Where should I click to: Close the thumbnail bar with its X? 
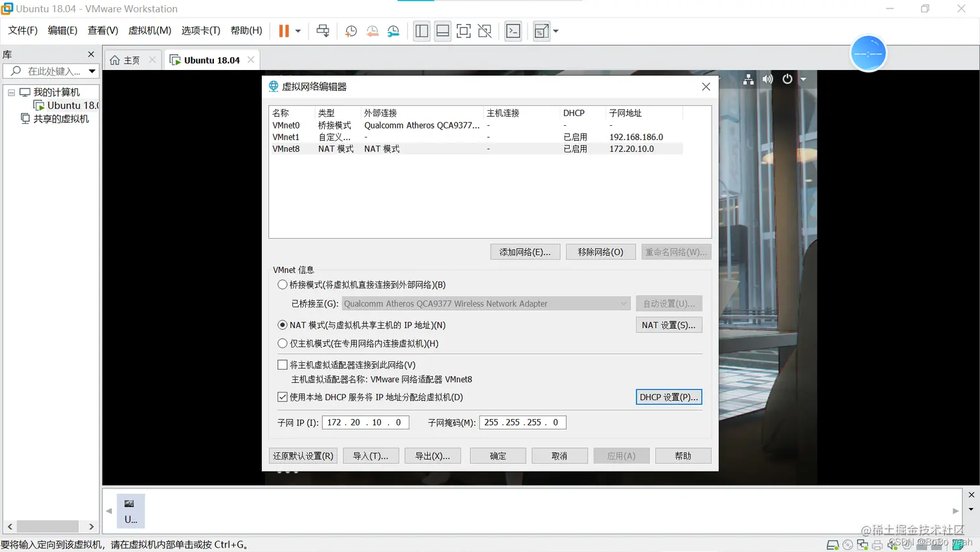pos(971,495)
